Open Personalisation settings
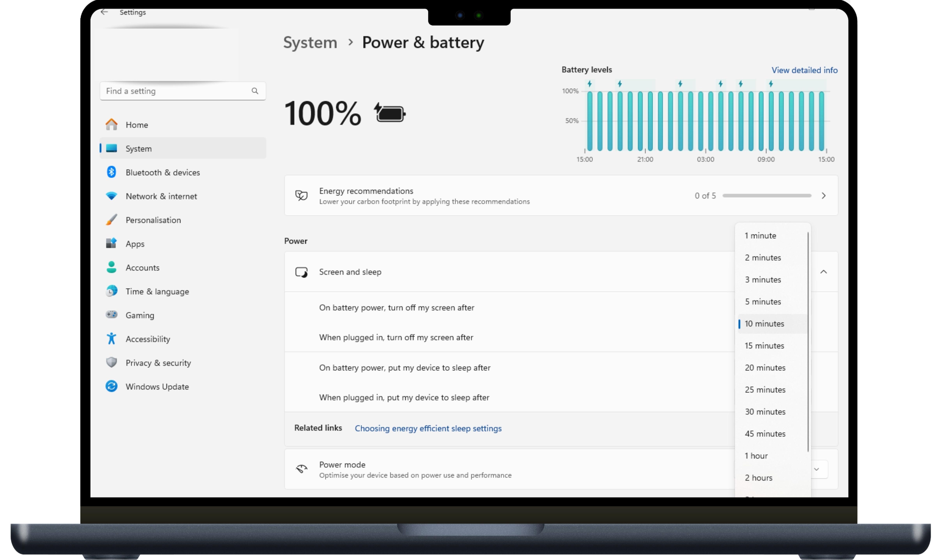This screenshot has width=942, height=560. click(x=183, y=220)
